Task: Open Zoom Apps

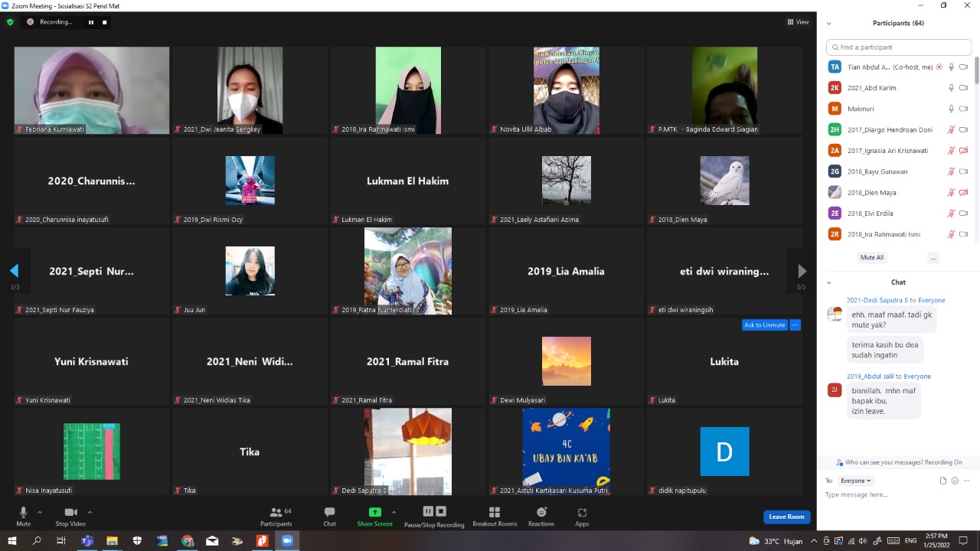Action: [x=582, y=516]
